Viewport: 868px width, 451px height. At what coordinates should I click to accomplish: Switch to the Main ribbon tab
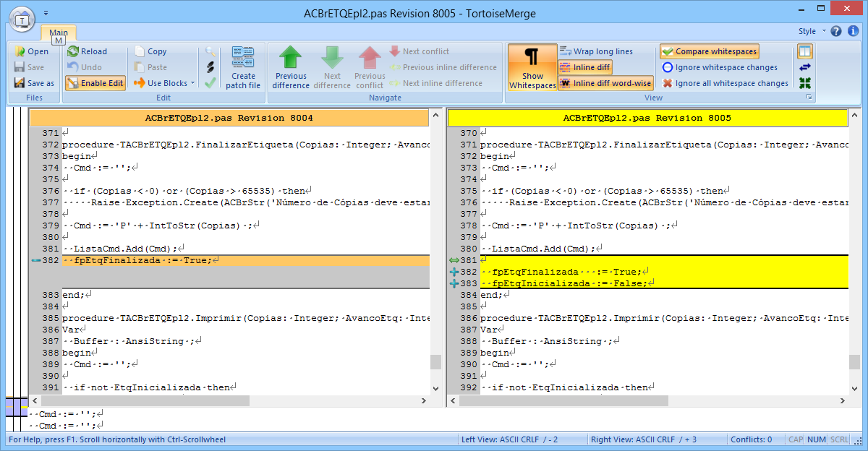pyautogui.click(x=59, y=33)
